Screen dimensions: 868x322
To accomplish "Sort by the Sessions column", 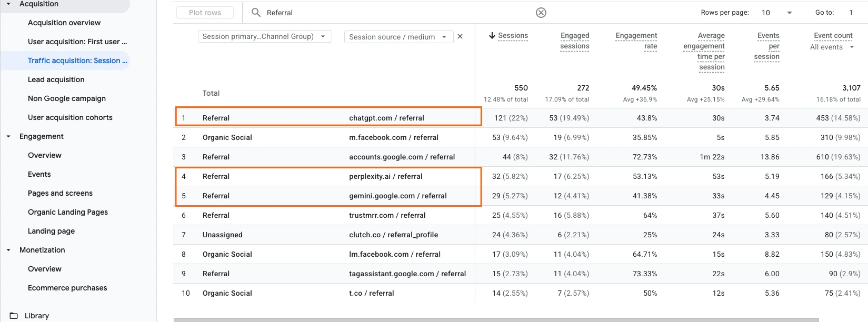I will pos(513,36).
